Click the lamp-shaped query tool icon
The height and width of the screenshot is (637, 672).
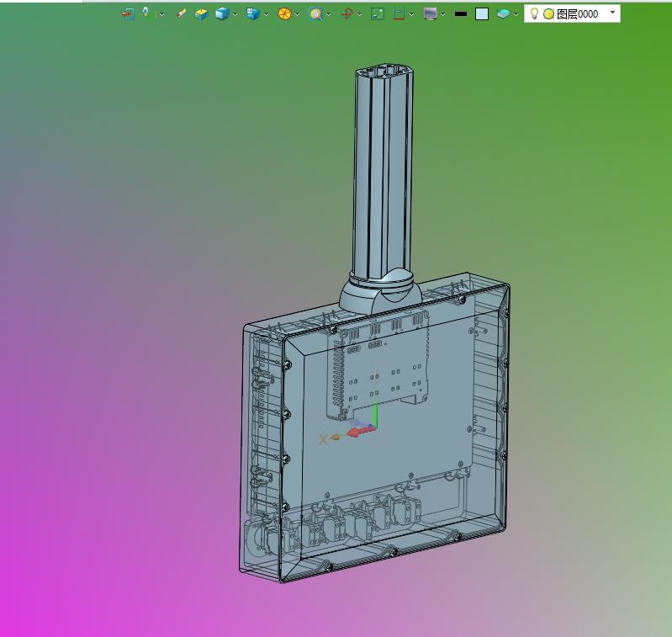click(x=146, y=12)
